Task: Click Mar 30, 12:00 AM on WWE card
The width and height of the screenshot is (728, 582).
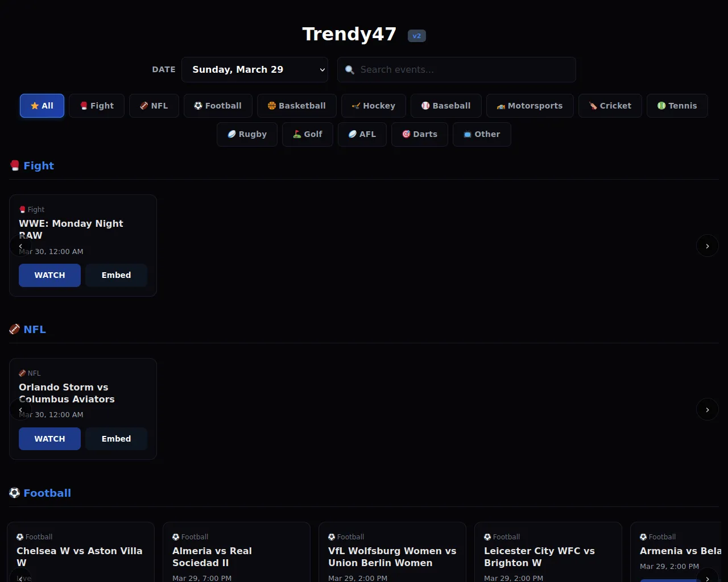Action: coord(51,251)
